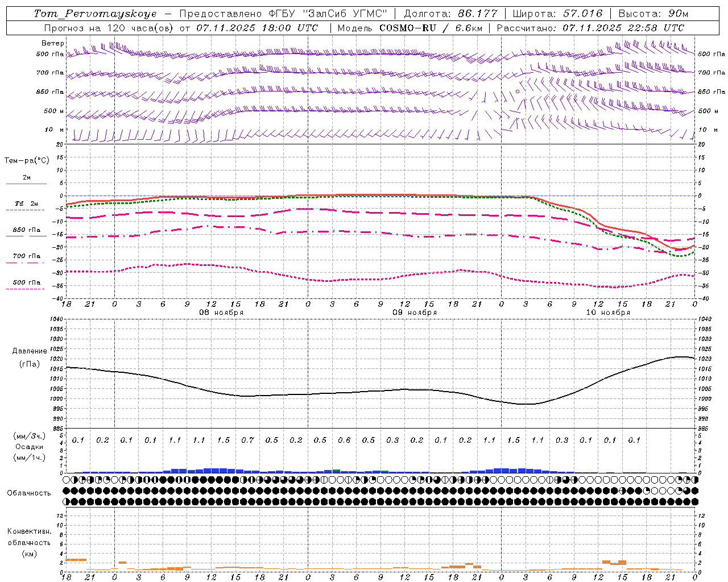Click the Долгота: 86.177 longitude value
Screen dimensions: 728x582
click(450, 14)
